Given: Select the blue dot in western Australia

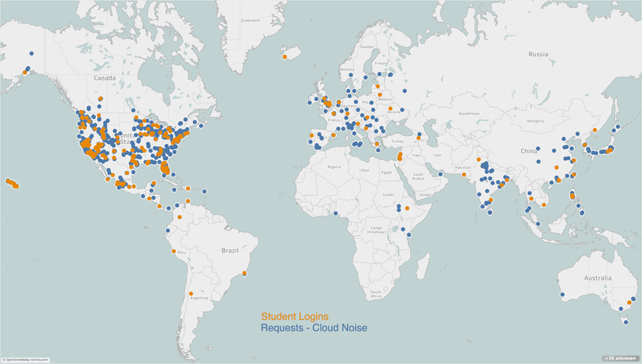Looking at the screenshot, I should [562, 295].
